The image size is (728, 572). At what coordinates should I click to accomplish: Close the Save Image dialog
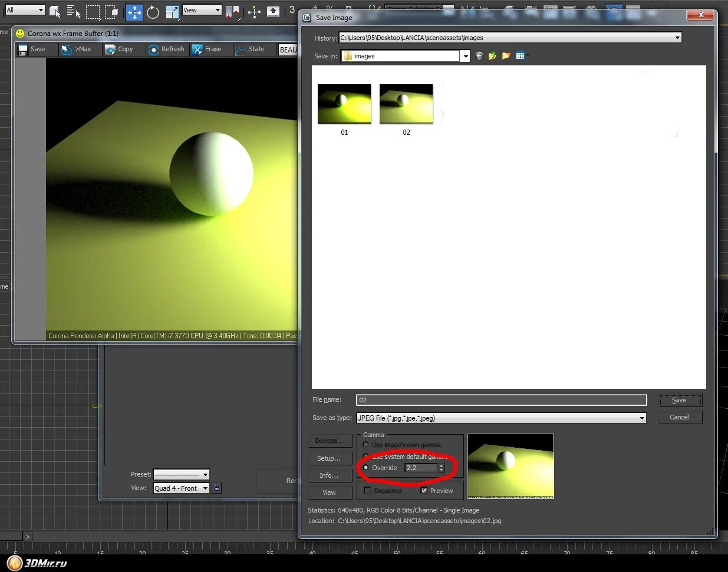coord(701,15)
